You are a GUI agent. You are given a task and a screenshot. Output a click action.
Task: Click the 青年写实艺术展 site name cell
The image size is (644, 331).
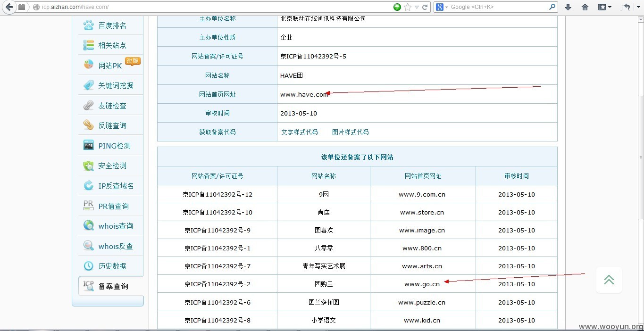[x=324, y=266]
